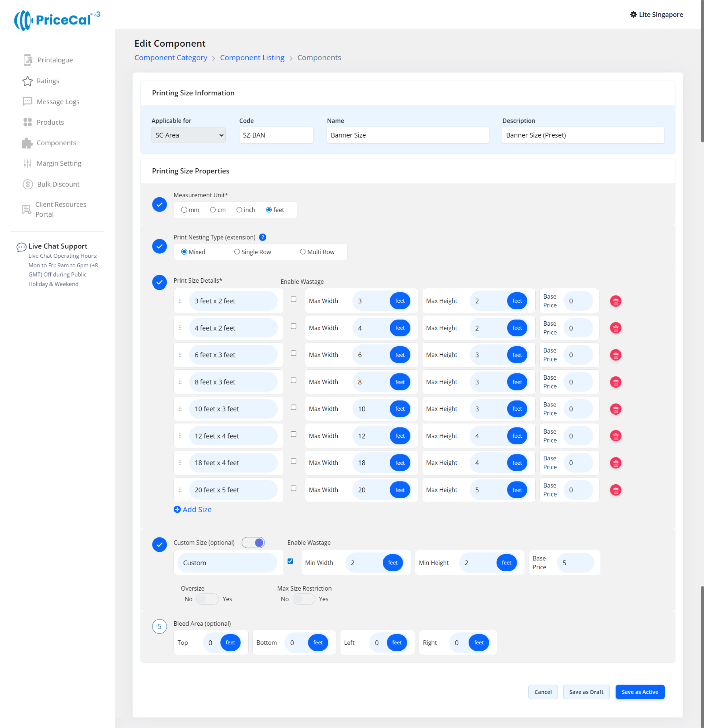Image resolution: width=704 pixels, height=728 pixels.
Task: Open the Component Listing breadcrumb link
Action: tap(252, 57)
